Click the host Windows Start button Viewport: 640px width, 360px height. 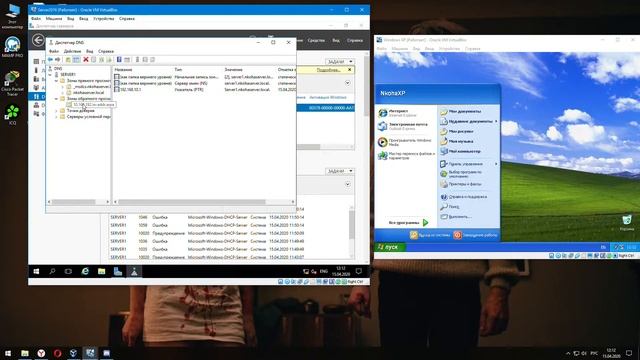pyautogui.click(x=8, y=353)
